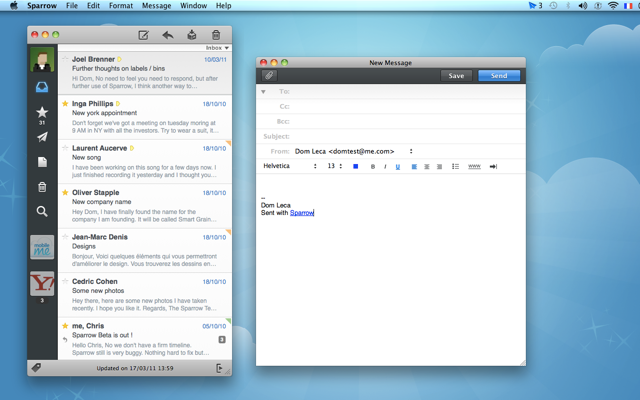640x400 pixels.
Task: Star the Jean-Marc Denis email
Action: pos(65,237)
